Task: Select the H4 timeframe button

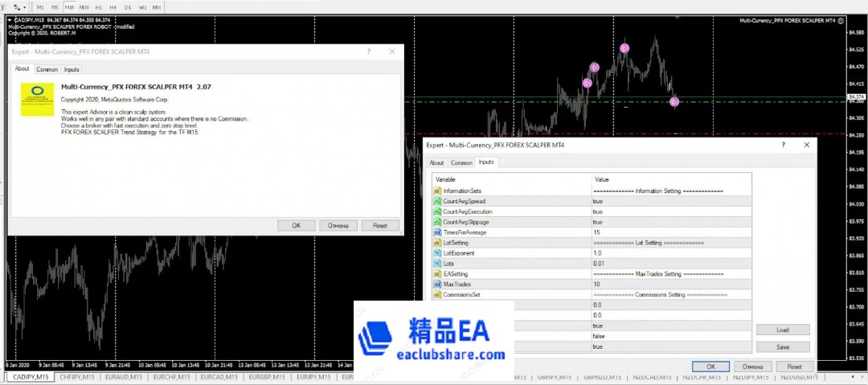Action: (x=113, y=6)
